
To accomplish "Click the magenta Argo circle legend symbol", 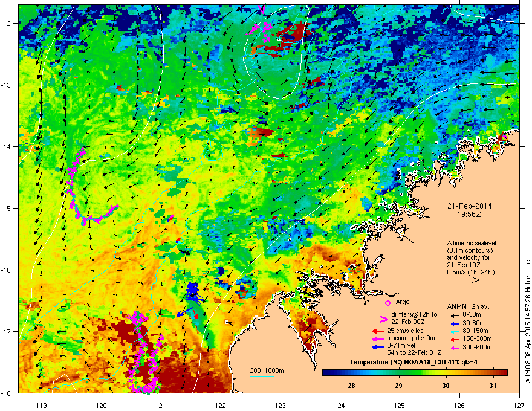I will coord(388,303).
